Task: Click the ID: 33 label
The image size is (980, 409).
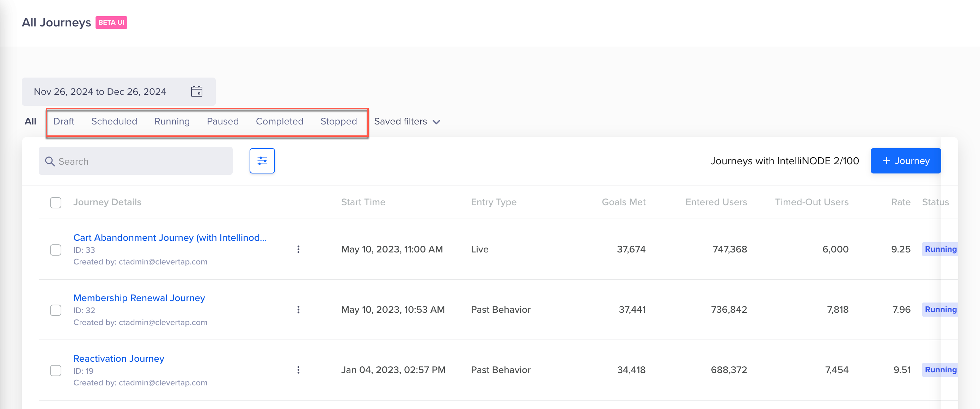Action: 84,250
